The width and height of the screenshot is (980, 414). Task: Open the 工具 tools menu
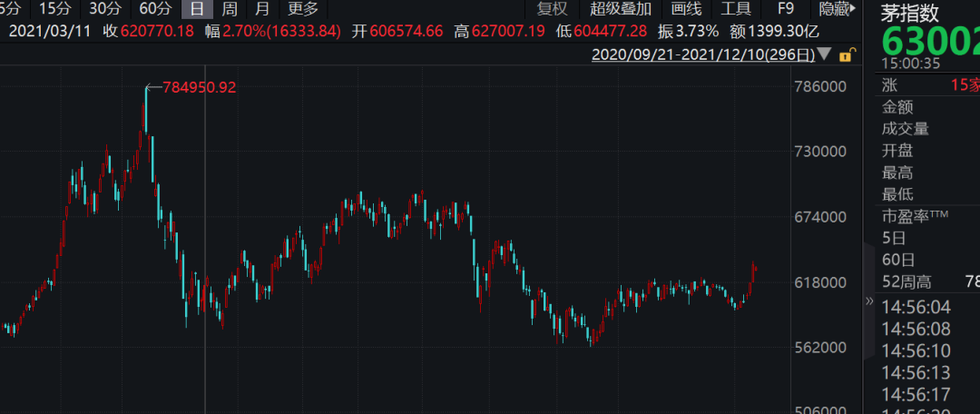tap(736, 9)
